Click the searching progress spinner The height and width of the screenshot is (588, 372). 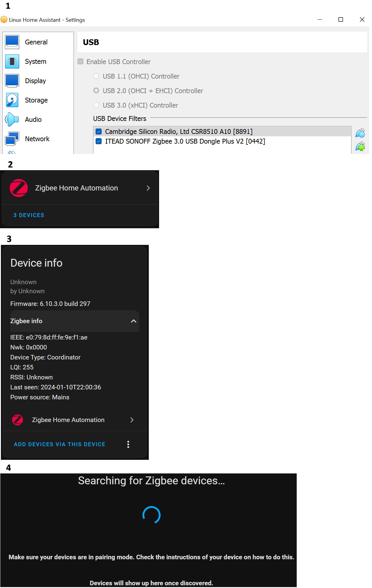coord(152,515)
